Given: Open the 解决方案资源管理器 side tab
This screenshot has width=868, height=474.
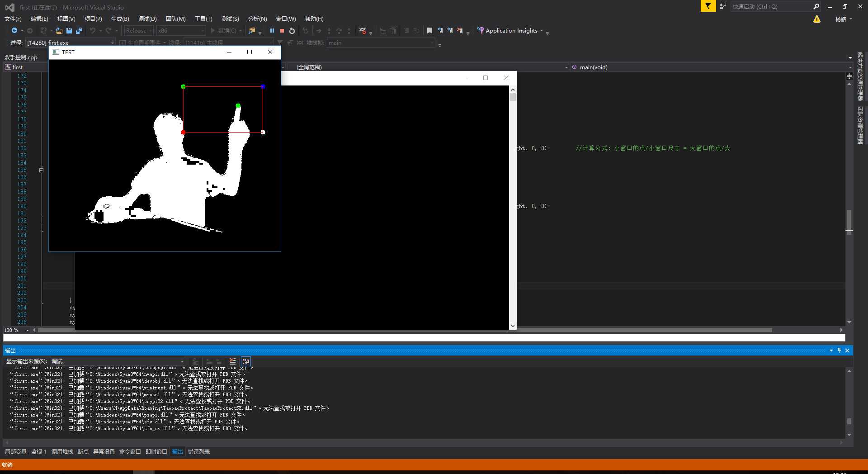Looking at the screenshot, I should pos(860,76).
